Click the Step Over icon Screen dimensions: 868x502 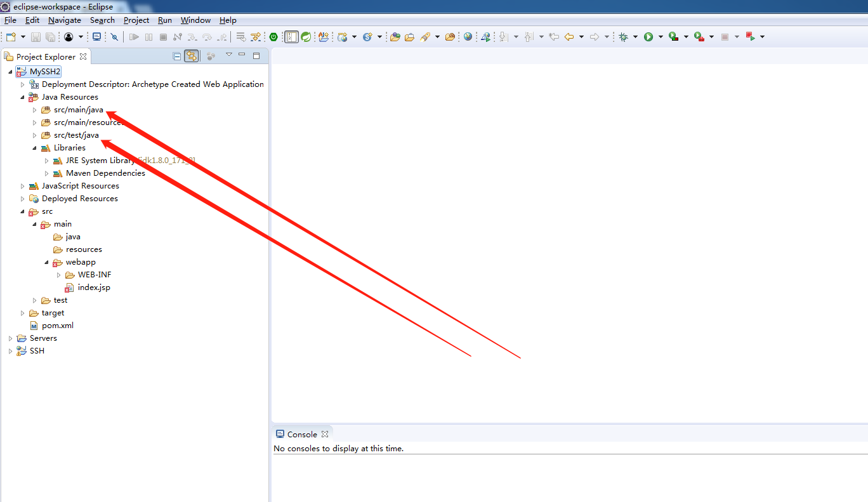207,37
